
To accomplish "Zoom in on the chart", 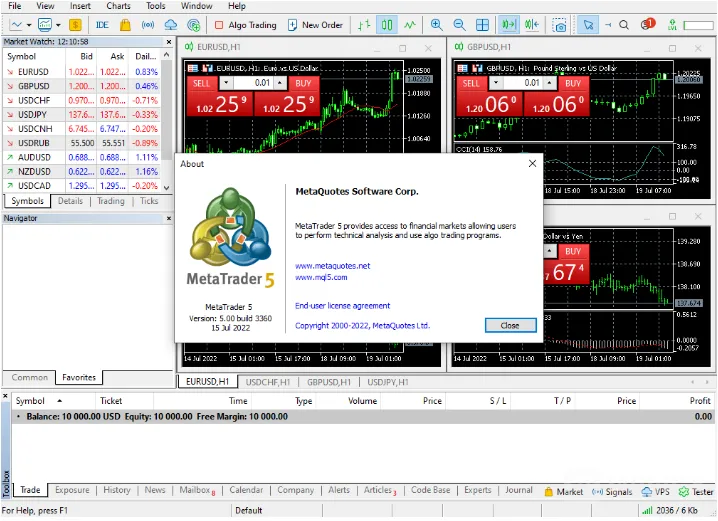I will tap(436, 25).
